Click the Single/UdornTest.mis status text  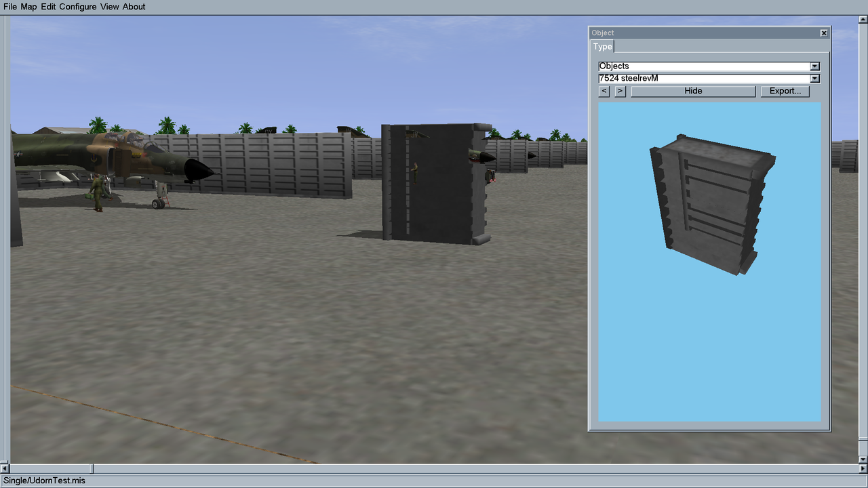[x=44, y=481]
